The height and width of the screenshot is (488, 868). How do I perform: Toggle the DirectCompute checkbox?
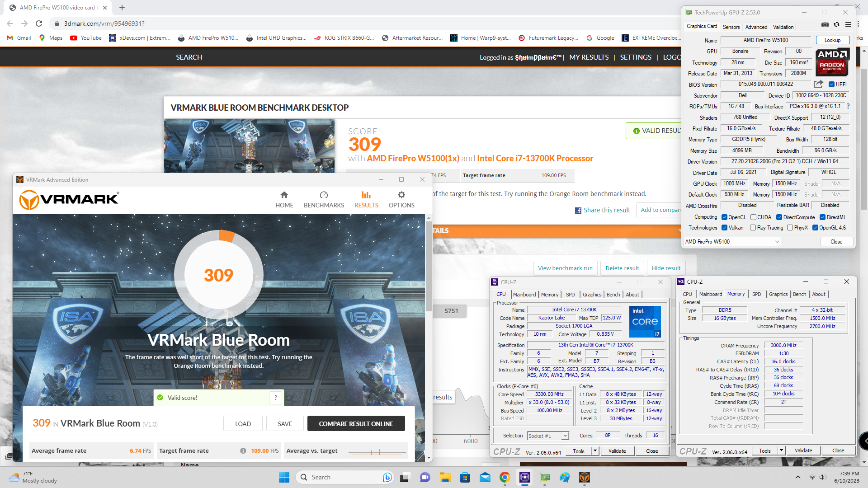779,217
